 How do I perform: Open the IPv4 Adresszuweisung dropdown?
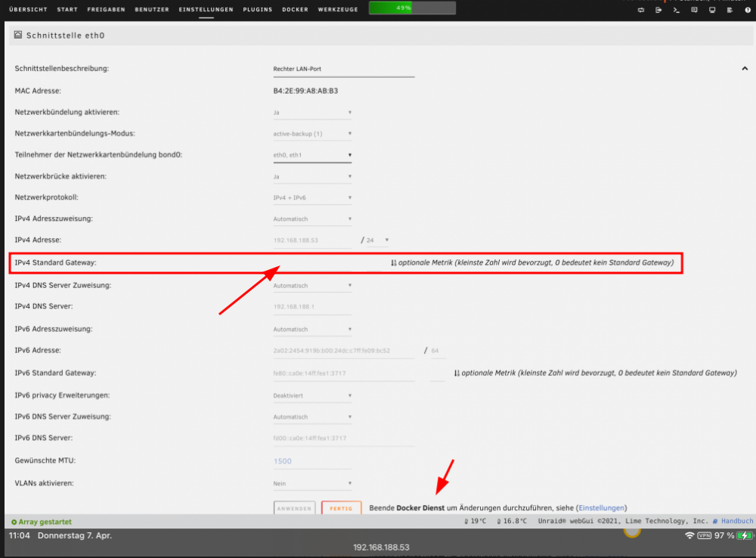tap(312, 219)
